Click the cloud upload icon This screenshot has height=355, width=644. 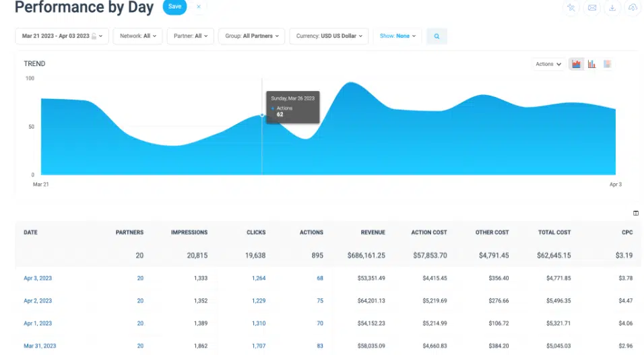(633, 7)
